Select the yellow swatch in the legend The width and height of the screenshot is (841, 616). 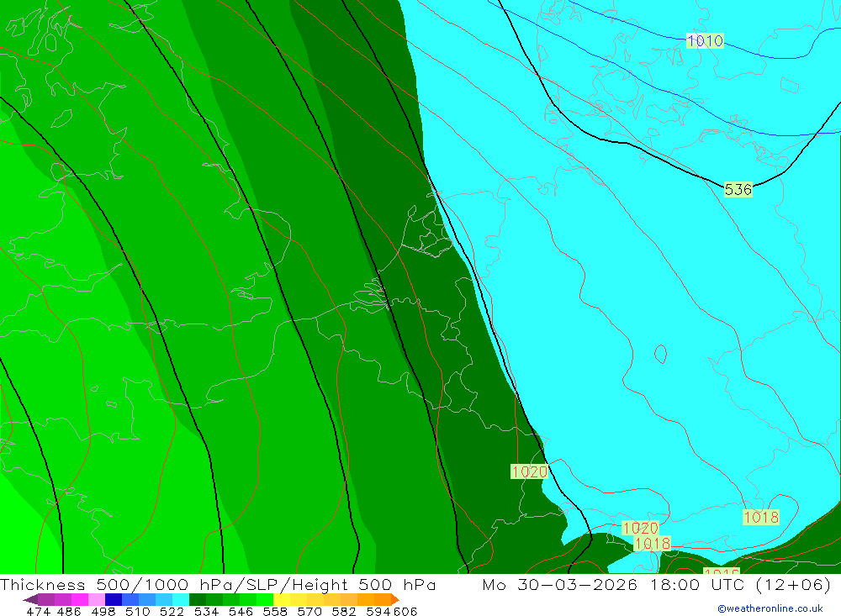[x=282, y=599]
